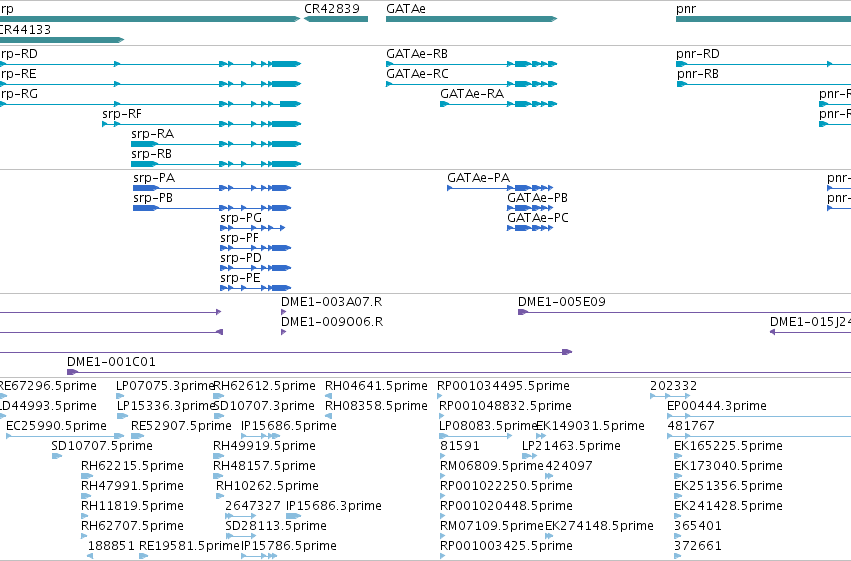Select the RH62215.5prime EST label

click(x=132, y=466)
